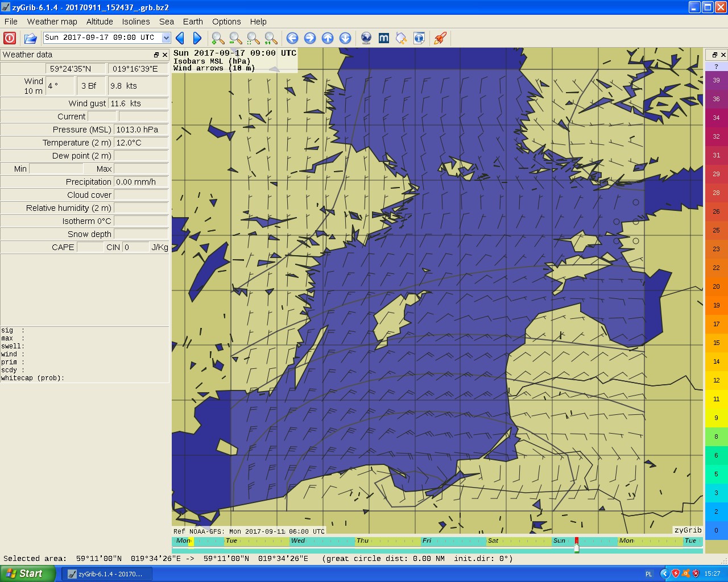Go to next forecast date arrow
The width and height of the screenshot is (728, 582).
[x=197, y=38]
